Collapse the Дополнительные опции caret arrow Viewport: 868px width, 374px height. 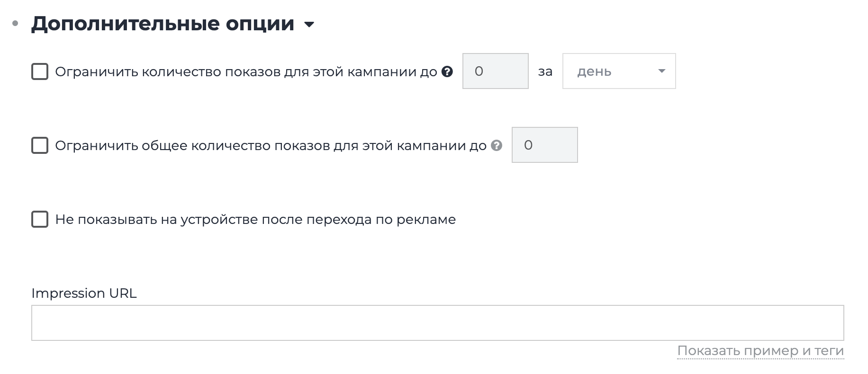309,25
